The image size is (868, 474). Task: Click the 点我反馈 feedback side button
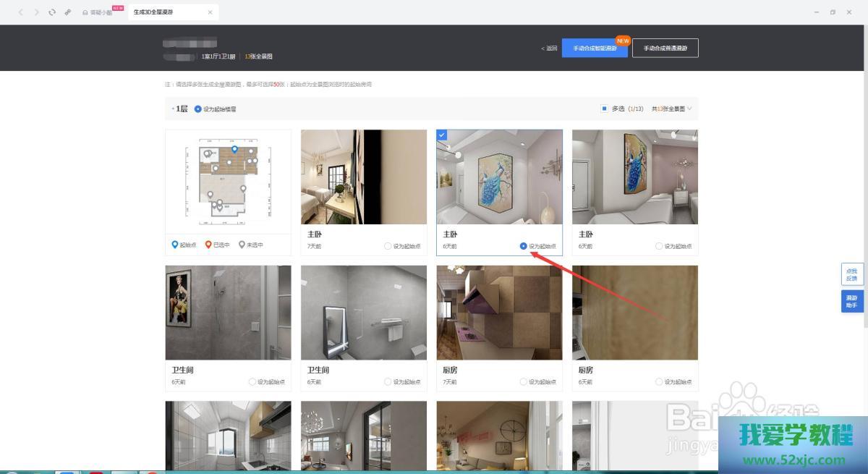click(851, 274)
